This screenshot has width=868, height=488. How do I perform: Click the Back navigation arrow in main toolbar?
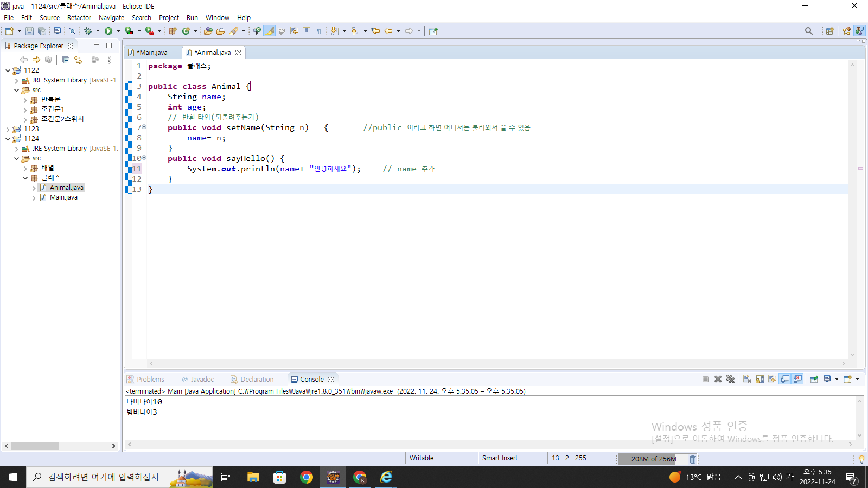coord(388,31)
